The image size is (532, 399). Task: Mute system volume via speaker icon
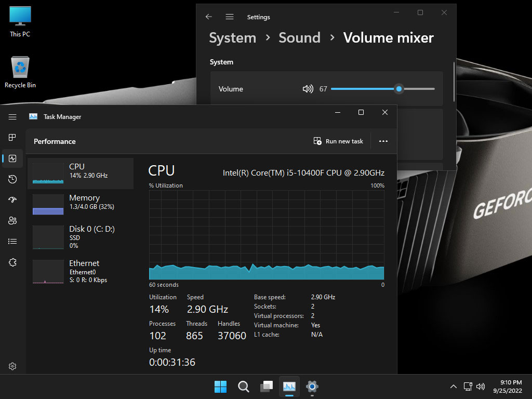click(308, 89)
